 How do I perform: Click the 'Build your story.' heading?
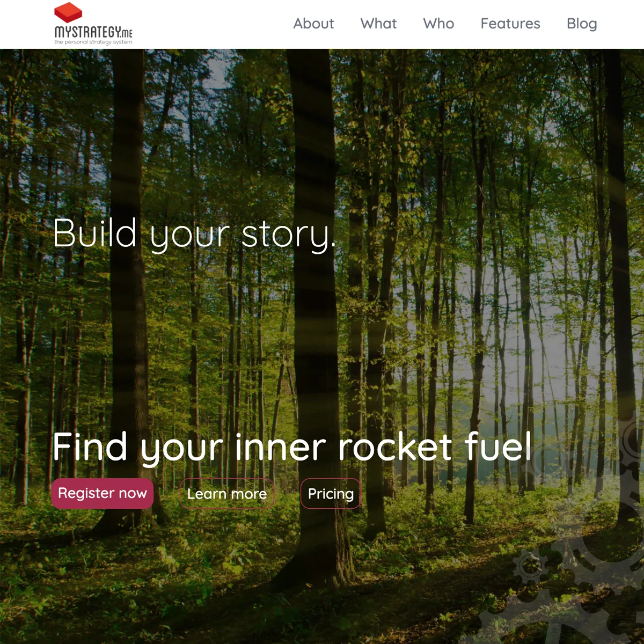tap(194, 234)
